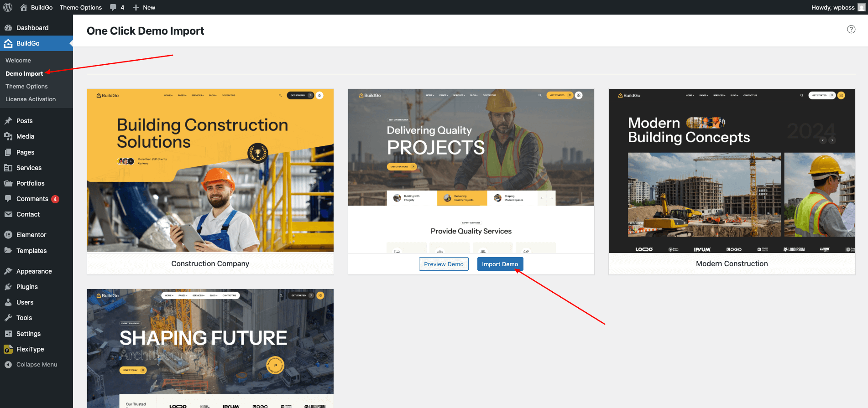Click the Comments speech bubble sidebar icon
Viewport: 868px width, 408px height.
8,199
